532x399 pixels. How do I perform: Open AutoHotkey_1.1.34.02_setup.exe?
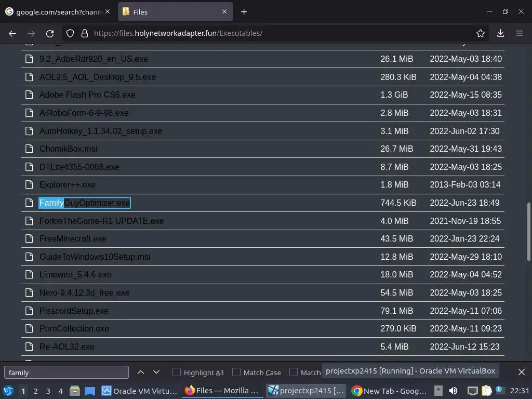[101, 131]
